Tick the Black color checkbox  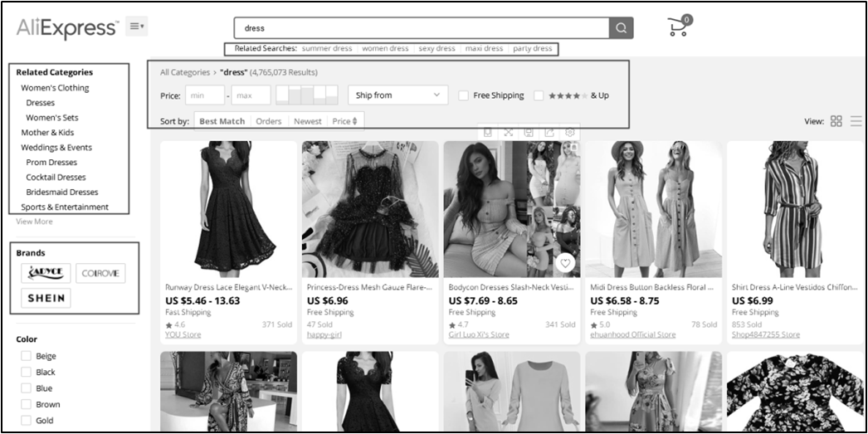coord(26,373)
